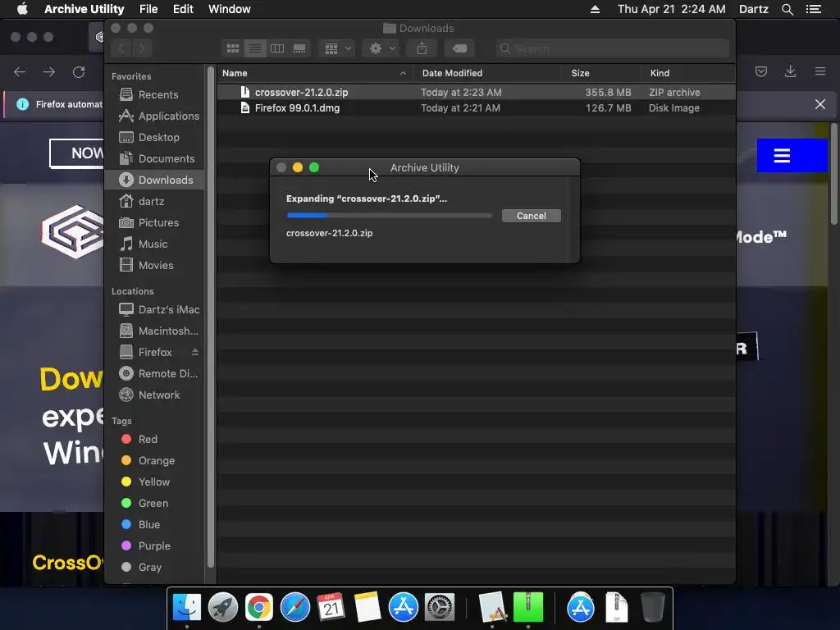Sort files by Date Modified column
Viewport: 840px width, 630px height.
[487, 73]
